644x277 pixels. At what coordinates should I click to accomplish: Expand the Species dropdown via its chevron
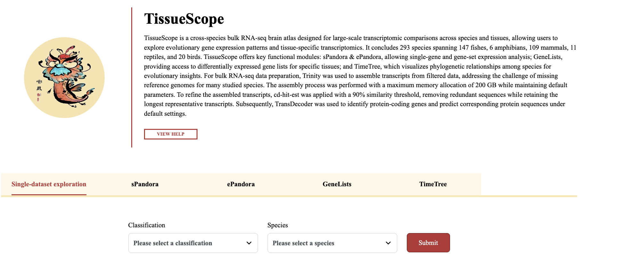pyautogui.click(x=388, y=243)
